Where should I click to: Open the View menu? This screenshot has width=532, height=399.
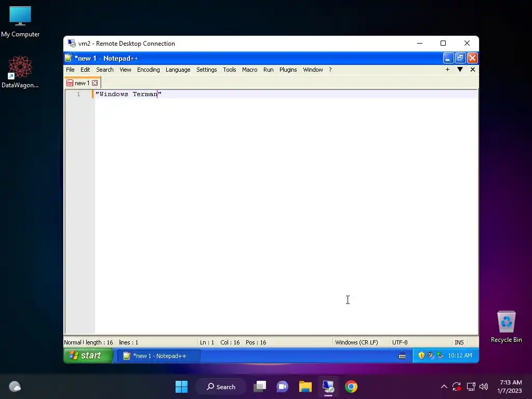[x=125, y=70]
